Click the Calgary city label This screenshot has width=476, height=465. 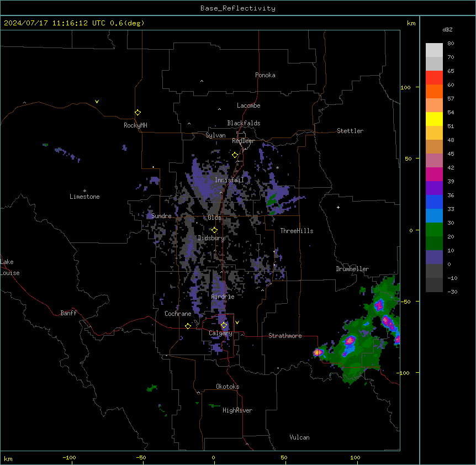[220, 333]
